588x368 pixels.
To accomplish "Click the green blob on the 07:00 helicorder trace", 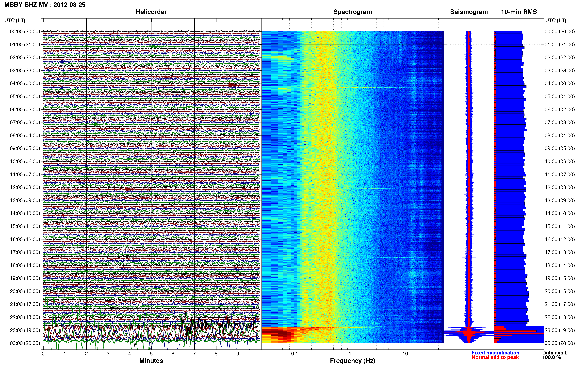I will point(96,124).
